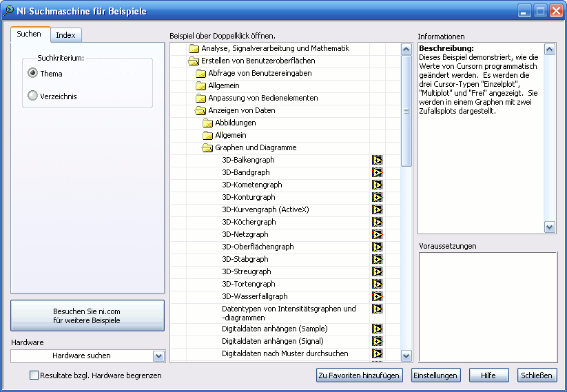Click the VI icon beside 3D-Wasserfallgraph
The image size is (567, 392).
click(x=377, y=296)
